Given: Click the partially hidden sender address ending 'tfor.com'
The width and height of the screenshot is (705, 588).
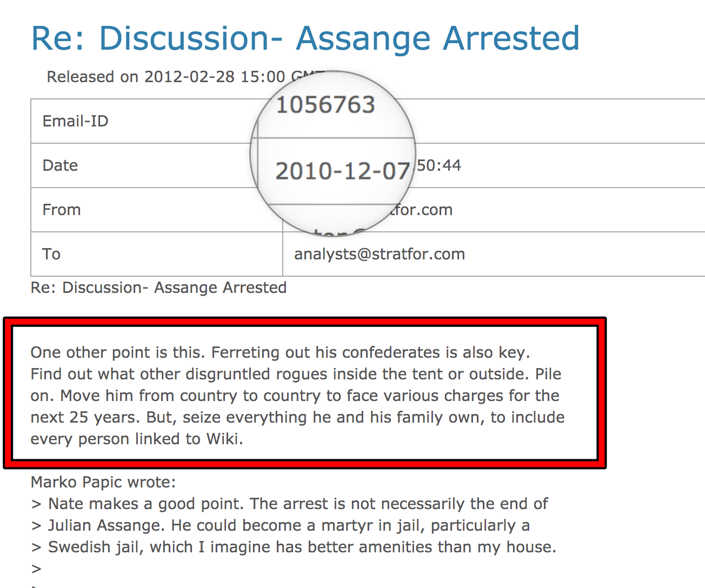Looking at the screenshot, I should click(422, 210).
